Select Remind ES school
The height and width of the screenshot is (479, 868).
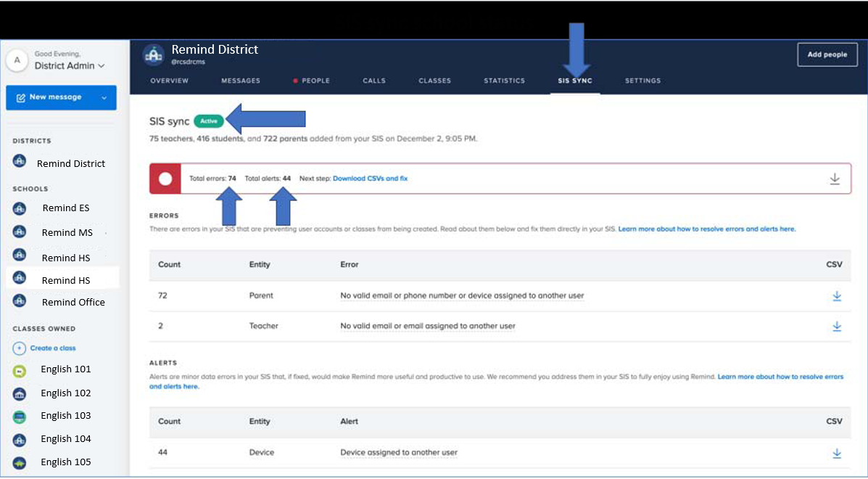point(66,208)
